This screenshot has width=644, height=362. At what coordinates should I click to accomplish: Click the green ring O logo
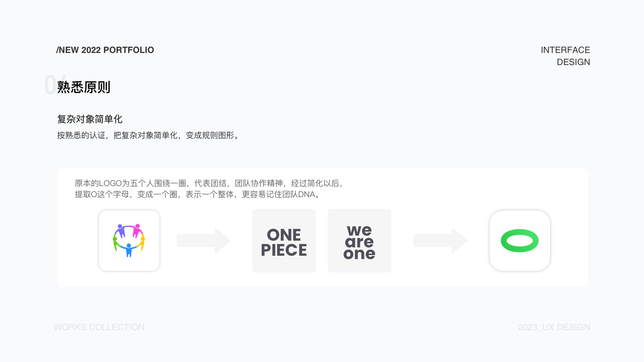point(520,240)
